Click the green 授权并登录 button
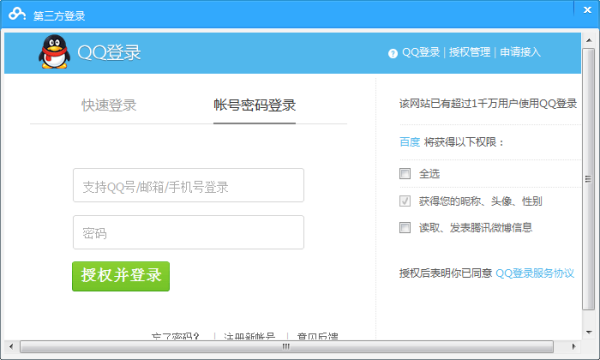 pyautogui.click(x=121, y=276)
